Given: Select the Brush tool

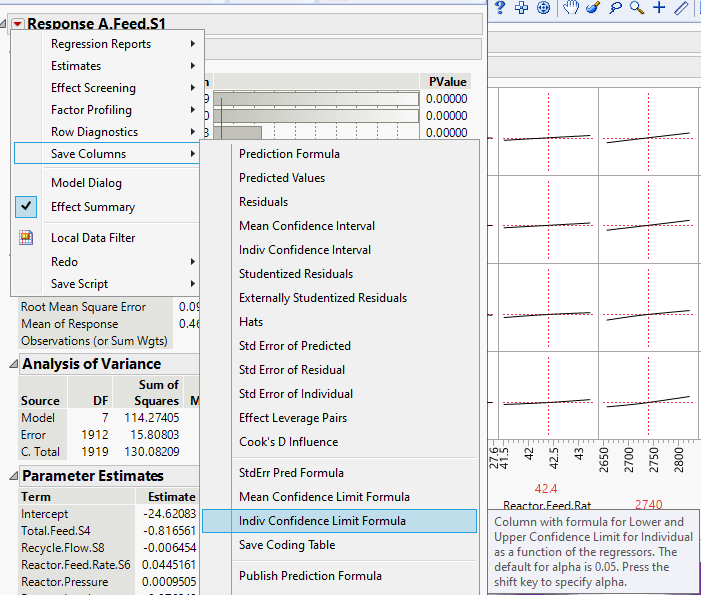Looking at the screenshot, I should [592, 8].
